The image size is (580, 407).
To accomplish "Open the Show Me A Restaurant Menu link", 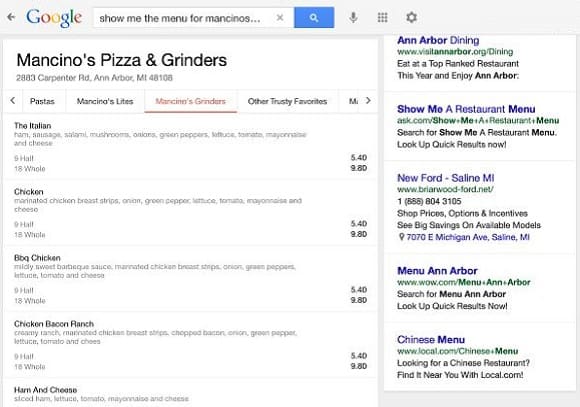I will pyautogui.click(x=466, y=109).
